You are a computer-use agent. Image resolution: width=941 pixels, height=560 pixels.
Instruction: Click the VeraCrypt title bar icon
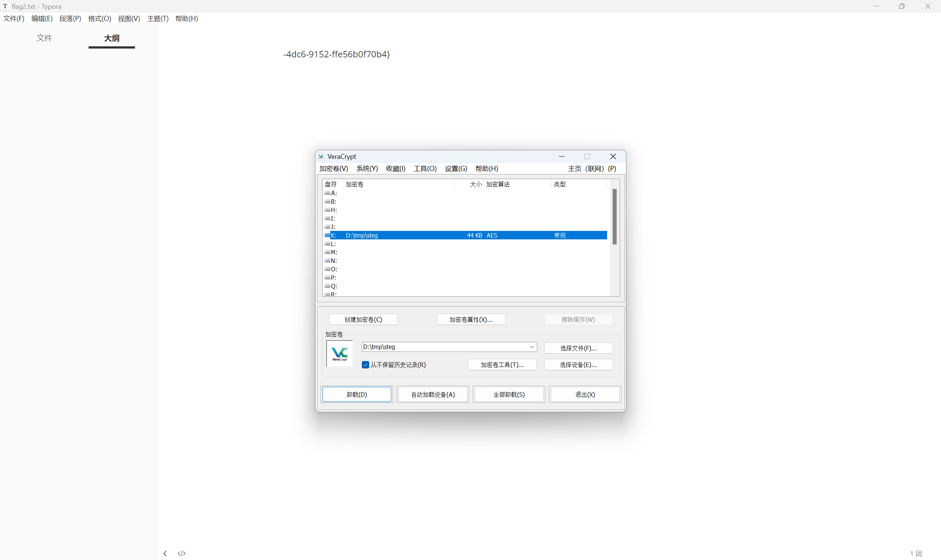point(321,157)
